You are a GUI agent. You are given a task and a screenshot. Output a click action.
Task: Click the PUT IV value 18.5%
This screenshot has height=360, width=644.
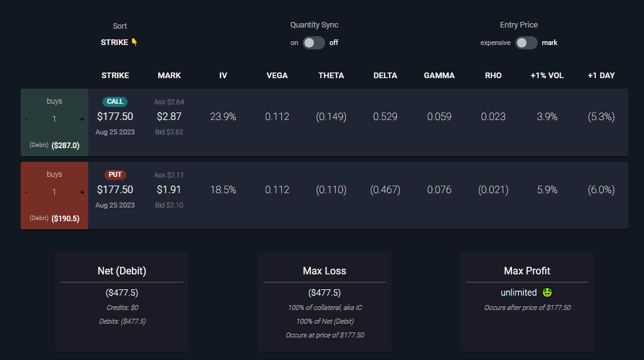pos(223,189)
